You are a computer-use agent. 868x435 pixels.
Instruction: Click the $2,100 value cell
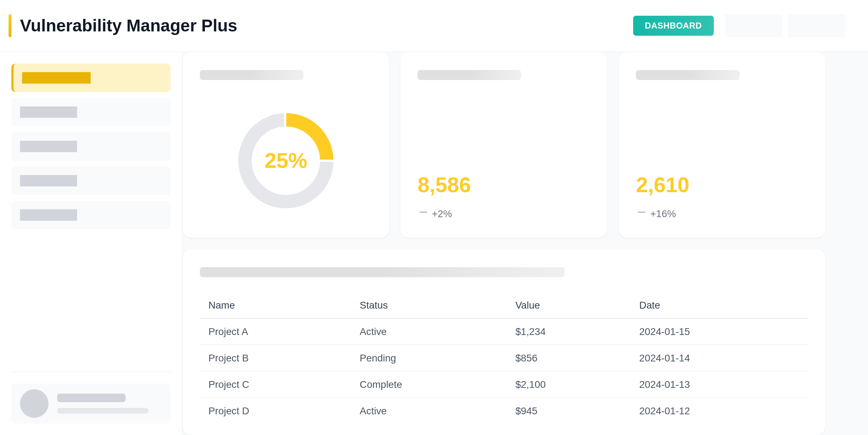[x=530, y=385]
